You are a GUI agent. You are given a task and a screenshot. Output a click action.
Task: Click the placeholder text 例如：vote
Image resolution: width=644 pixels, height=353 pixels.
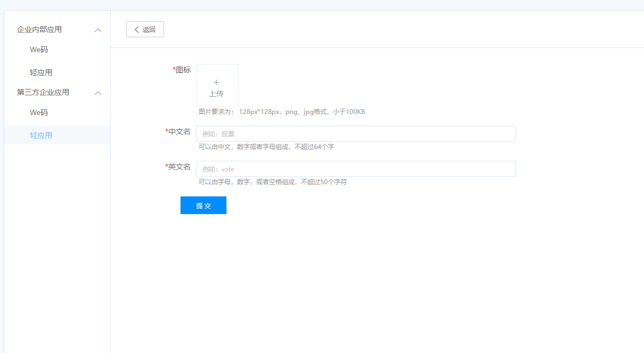point(215,168)
